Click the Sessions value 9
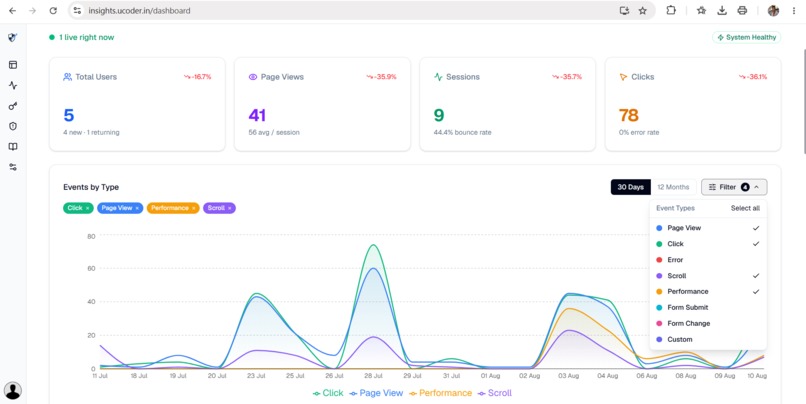The width and height of the screenshot is (806, 404). (438, 115)
